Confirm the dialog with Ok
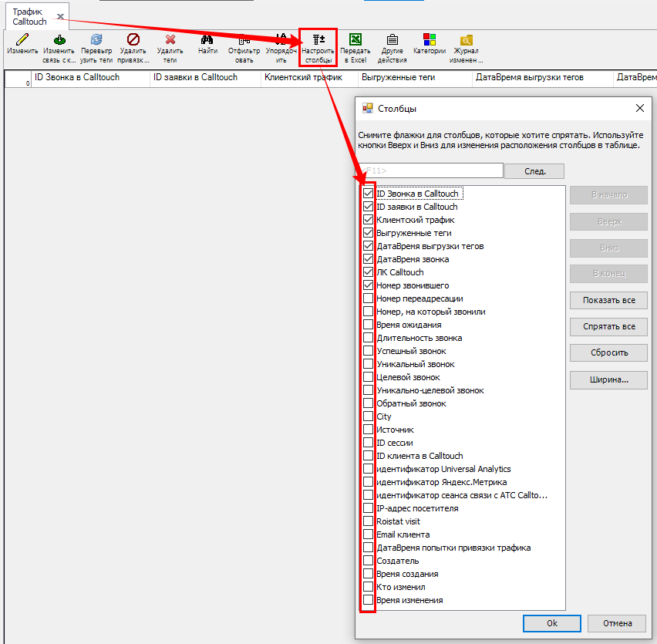Viewport: 657px width, 644px height. pyautogui.click(x=551, y=623)
